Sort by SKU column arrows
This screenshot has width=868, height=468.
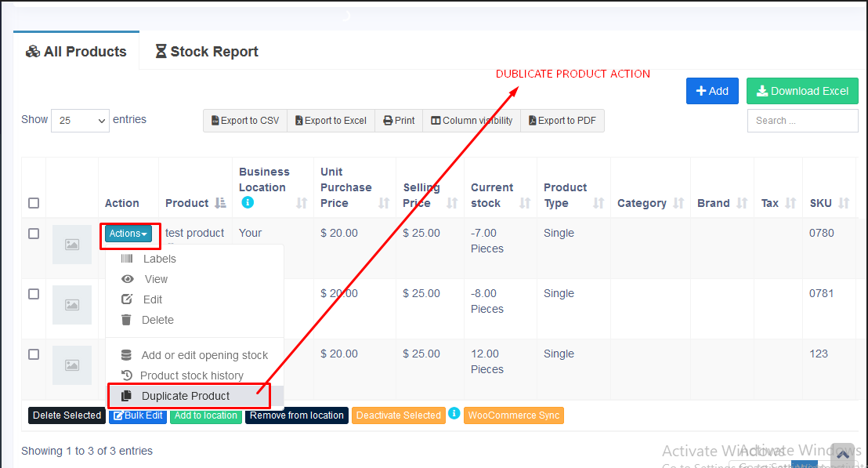844,203
